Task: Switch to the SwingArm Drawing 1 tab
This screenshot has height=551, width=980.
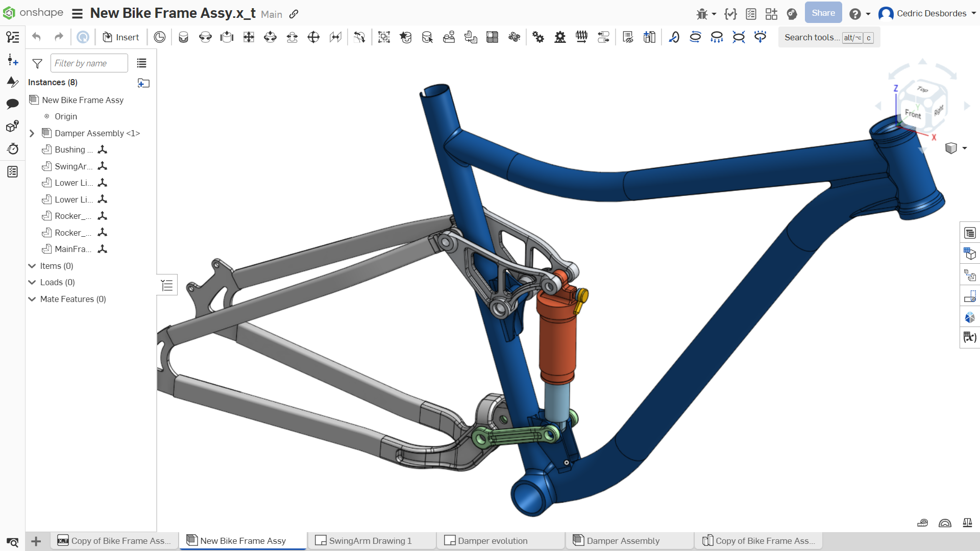Action: coord(370,541)
